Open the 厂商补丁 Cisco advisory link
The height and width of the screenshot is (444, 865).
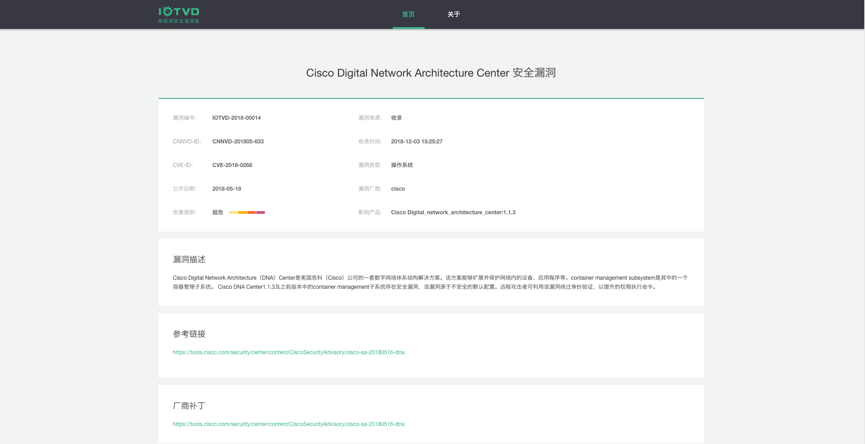click(x=289, y=424)
